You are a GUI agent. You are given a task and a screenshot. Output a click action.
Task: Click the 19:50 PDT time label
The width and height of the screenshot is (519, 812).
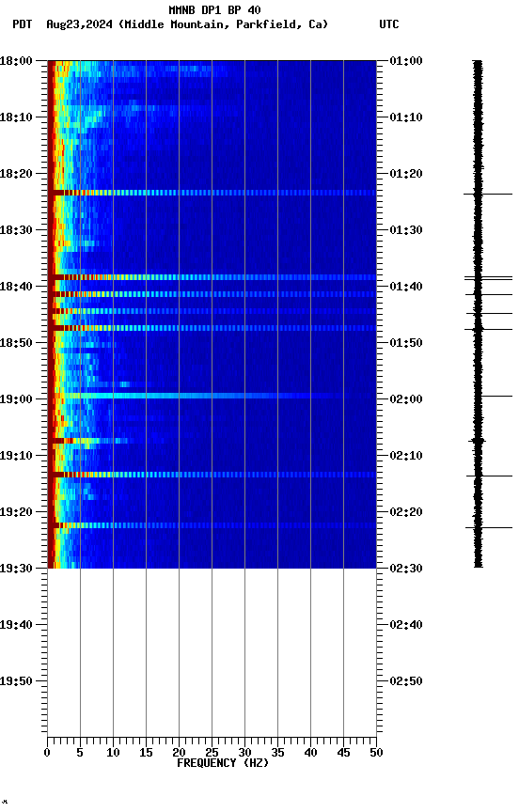click(x=16, y=681)
